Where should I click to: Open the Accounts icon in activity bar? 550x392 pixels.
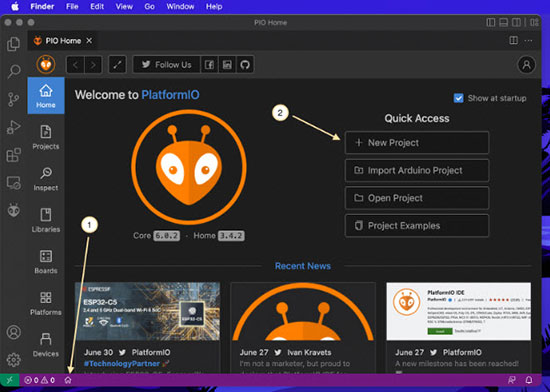pyautogui.click(x=14, y=332)
